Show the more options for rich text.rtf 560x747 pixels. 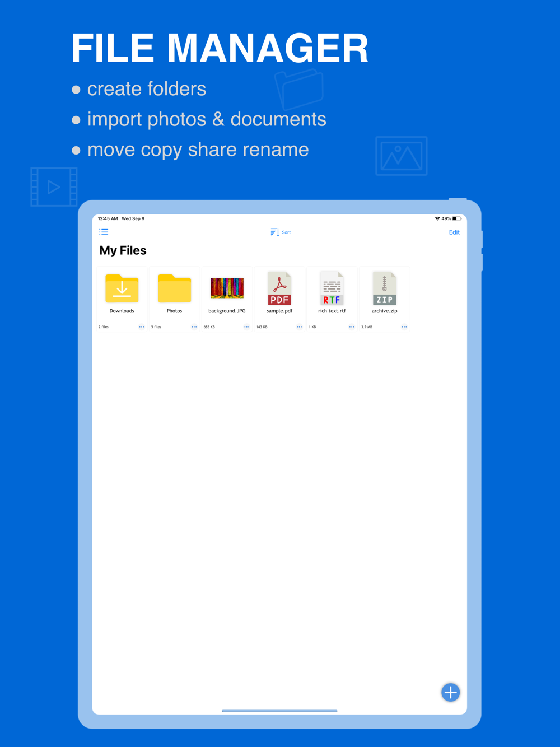[x=352, y=327]
